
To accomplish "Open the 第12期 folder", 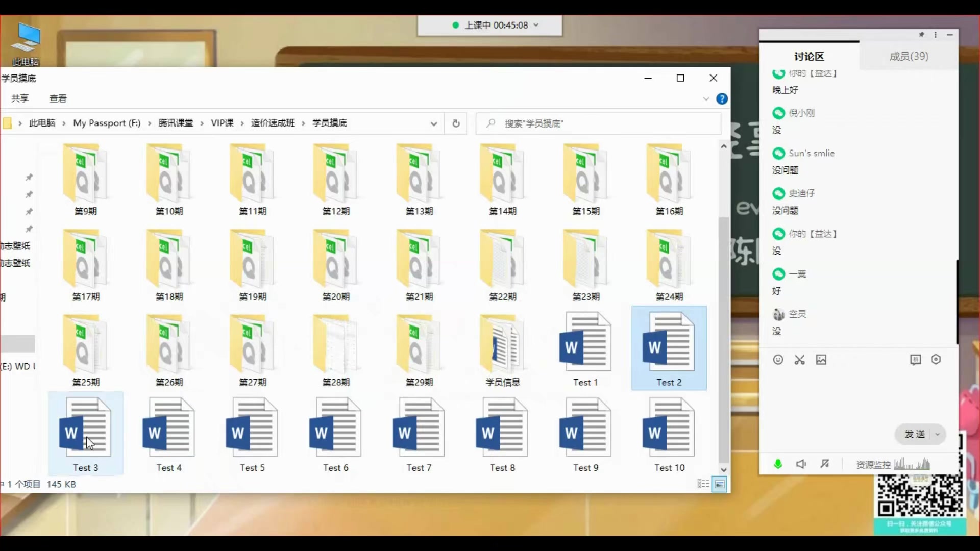I will pyautogui.click(x=336, y=180).
